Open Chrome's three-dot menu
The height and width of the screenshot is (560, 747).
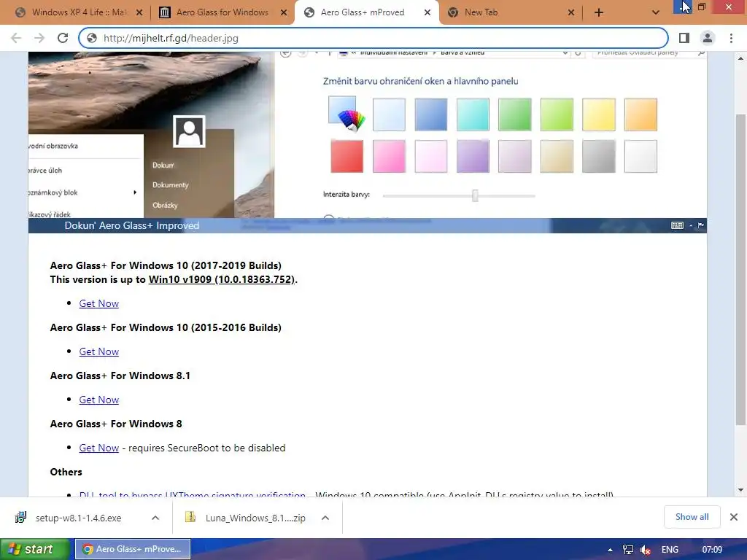[731, 38]
